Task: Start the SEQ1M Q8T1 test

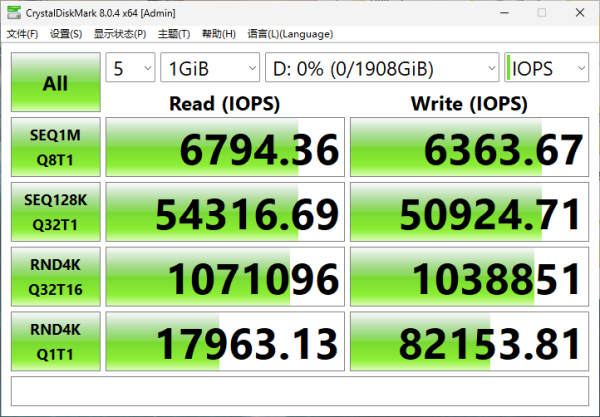Action: 56,147
